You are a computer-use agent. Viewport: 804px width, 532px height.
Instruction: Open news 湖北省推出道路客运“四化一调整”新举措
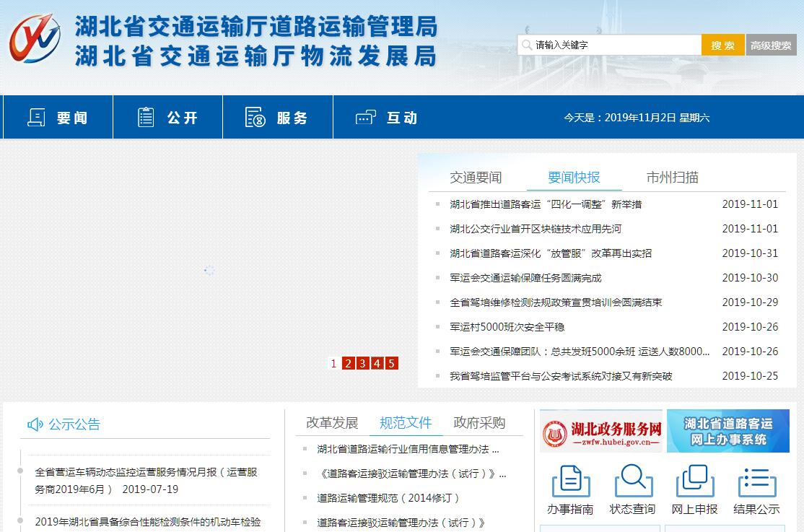pyautogui.click(x=546, y=204)
